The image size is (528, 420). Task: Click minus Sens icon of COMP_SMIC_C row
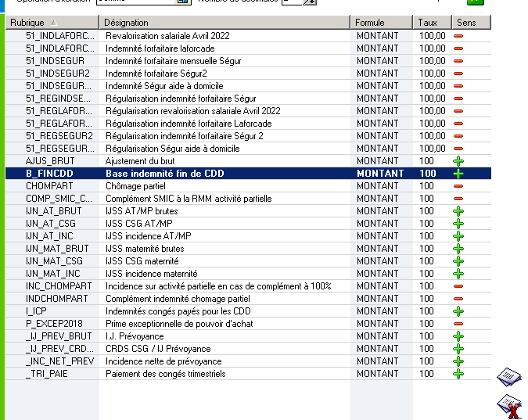coord(458,199)
